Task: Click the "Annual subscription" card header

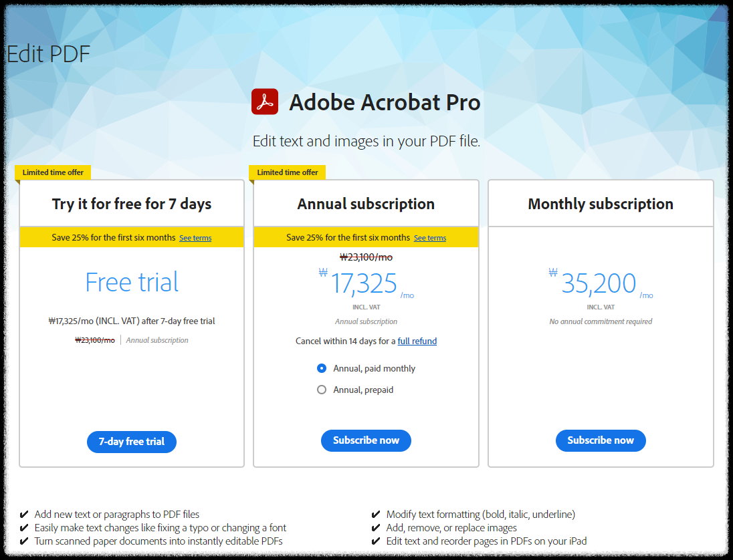Action: (366, 203)
